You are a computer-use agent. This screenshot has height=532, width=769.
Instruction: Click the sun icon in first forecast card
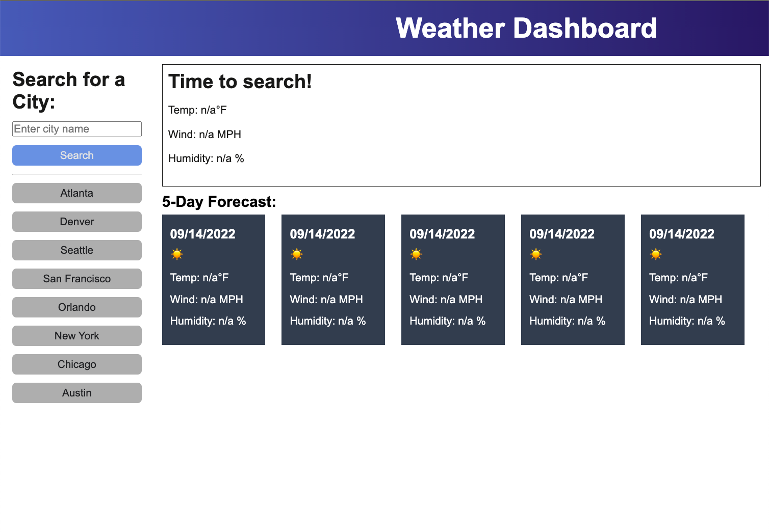pyautogui.click(x=177, y=254)
